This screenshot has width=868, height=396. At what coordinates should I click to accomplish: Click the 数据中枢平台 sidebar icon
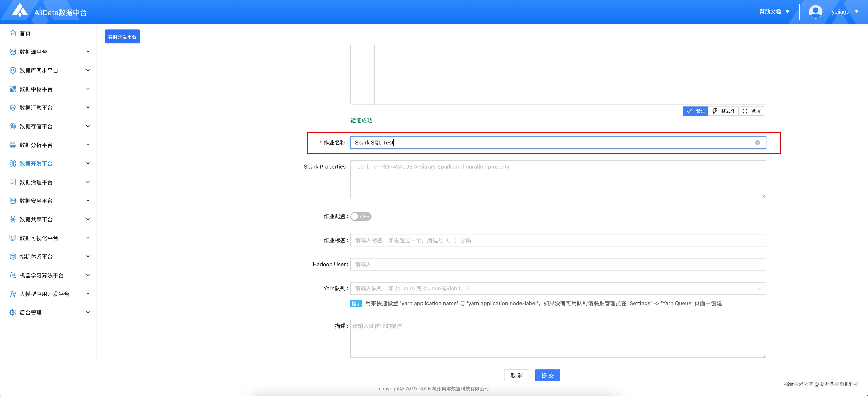[13, 89]
